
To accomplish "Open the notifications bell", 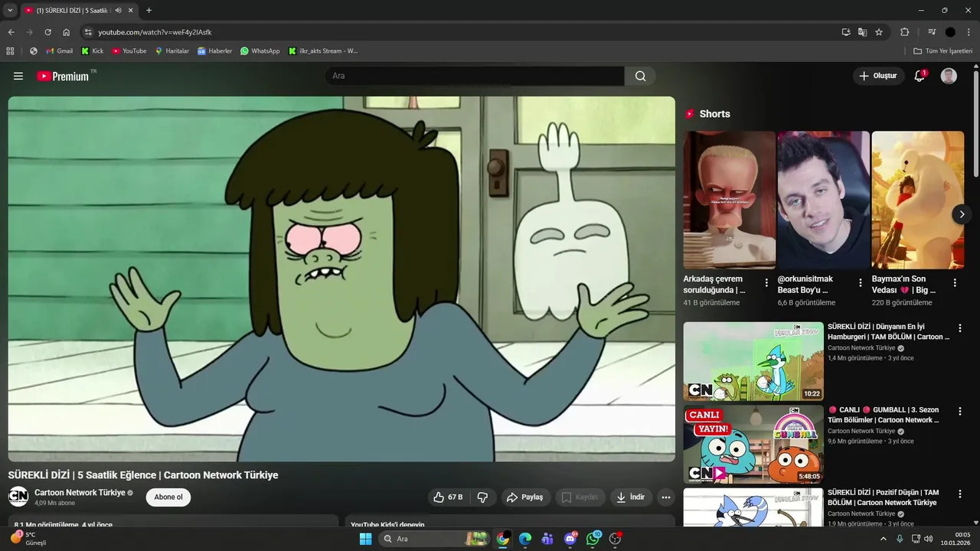I will 920,76.
